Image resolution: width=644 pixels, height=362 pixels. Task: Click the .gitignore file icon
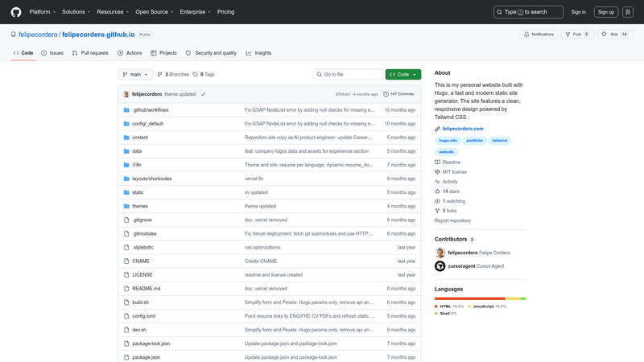[x=126, y=220]
